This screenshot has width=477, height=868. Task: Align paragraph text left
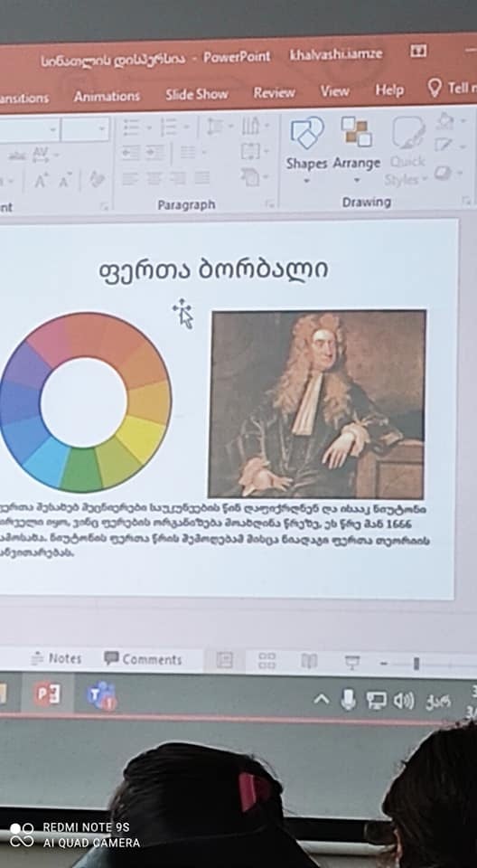coord(130,178)
